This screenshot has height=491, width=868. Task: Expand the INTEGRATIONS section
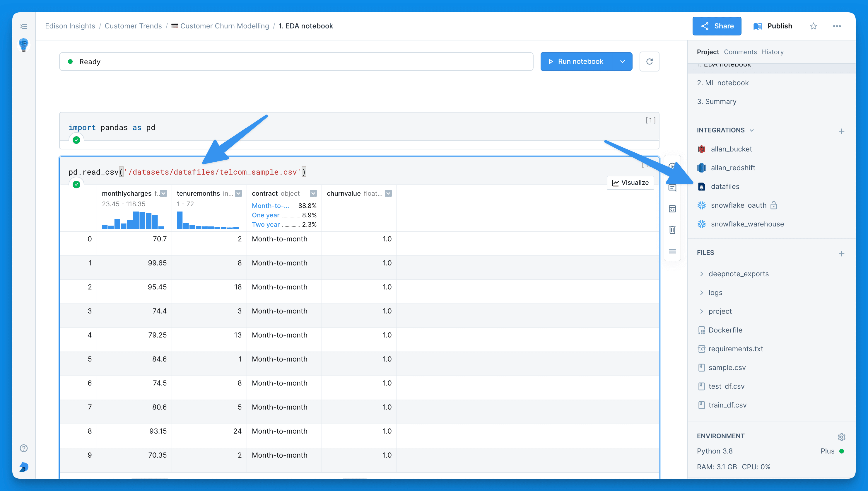[752, 130]
